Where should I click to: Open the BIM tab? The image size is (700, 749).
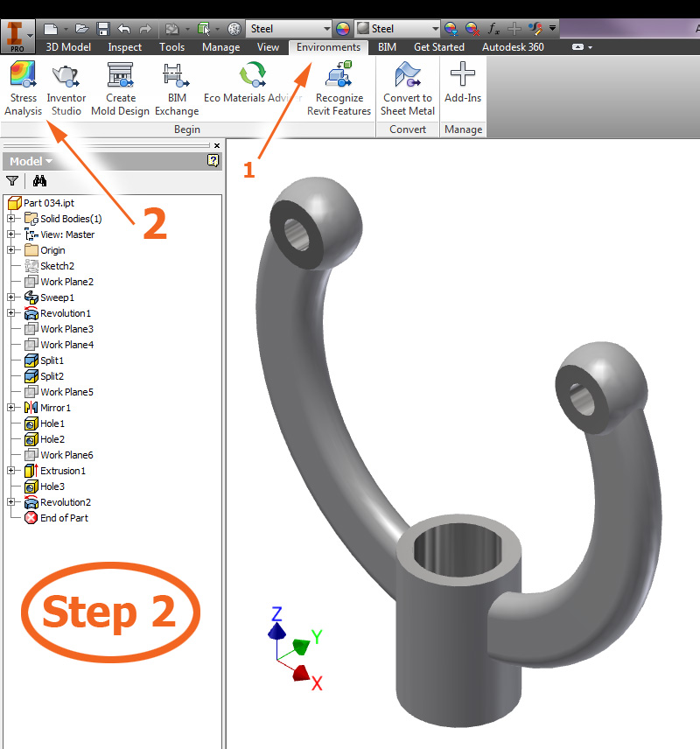click(x=387, y=47)
